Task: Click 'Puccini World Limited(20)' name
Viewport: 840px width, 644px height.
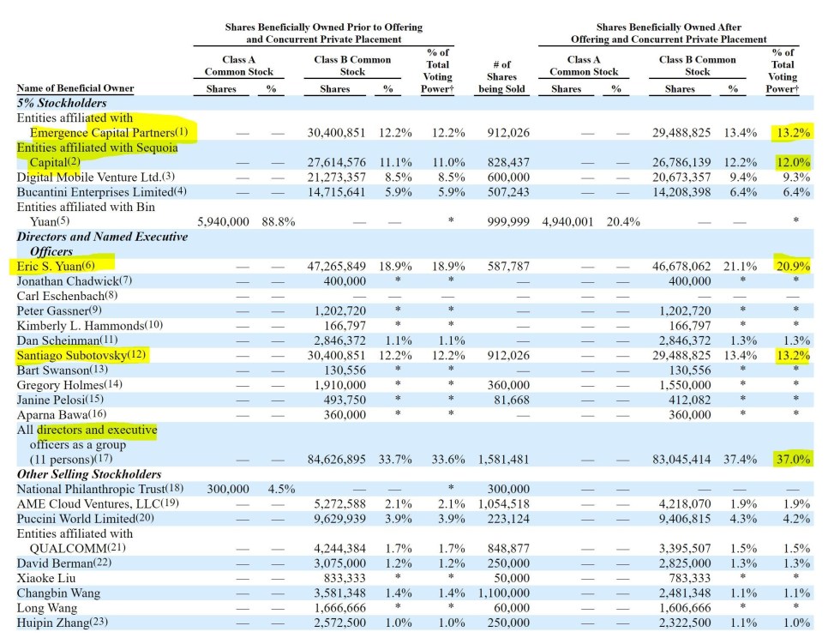Action: [85, 519]
